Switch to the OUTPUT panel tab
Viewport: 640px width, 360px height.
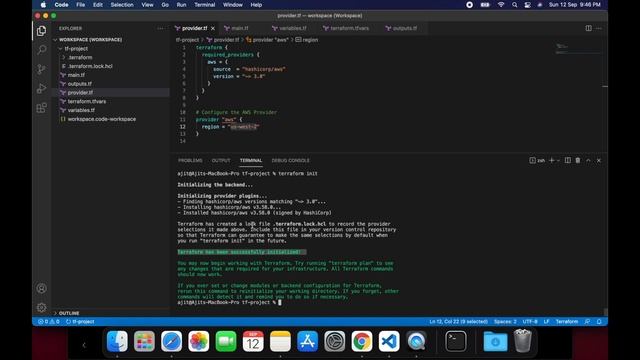(221, 160)
